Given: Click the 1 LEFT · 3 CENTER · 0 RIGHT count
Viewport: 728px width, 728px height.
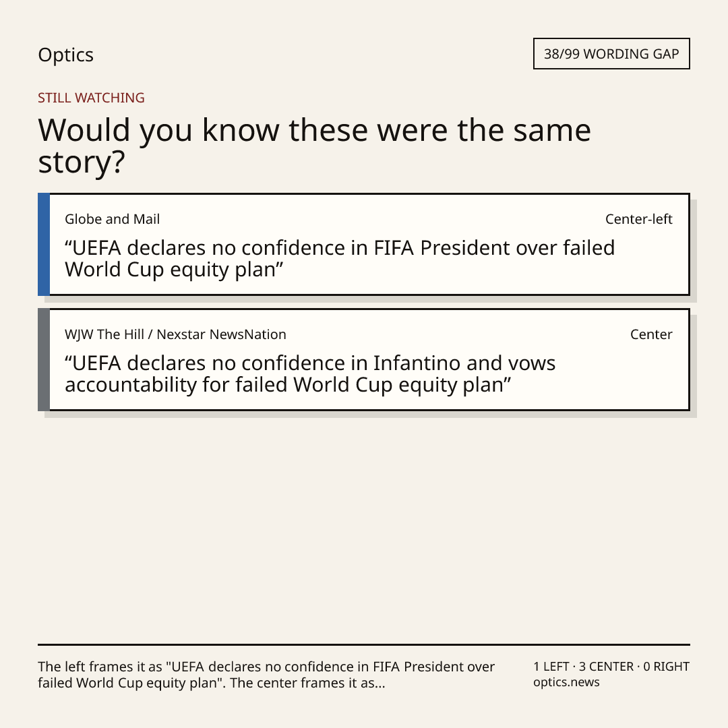Looking at the screenshot, I should pos(611,667).
